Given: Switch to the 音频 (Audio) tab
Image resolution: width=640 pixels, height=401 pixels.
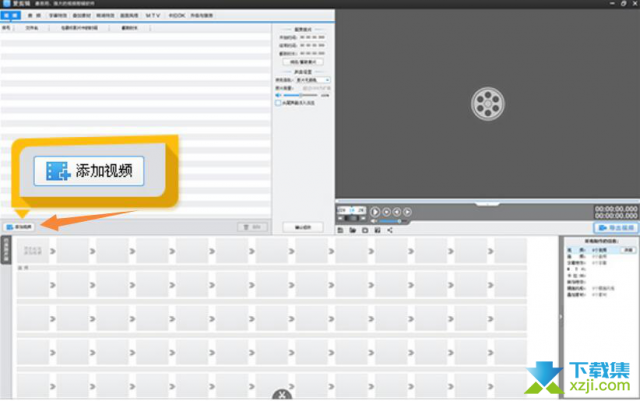Looking at the screenshot, I should coord(34,16).
